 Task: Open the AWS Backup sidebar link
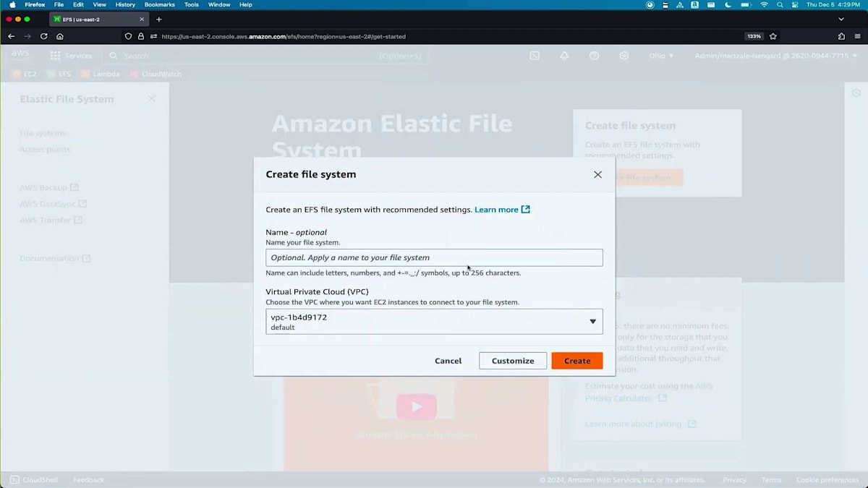pos(49,188)
